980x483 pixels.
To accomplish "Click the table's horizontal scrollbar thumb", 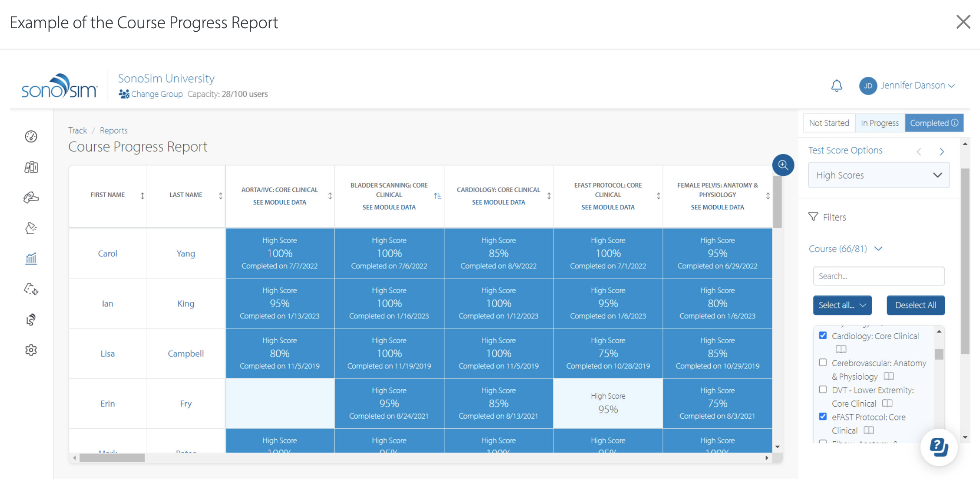I will pos(112,458).
